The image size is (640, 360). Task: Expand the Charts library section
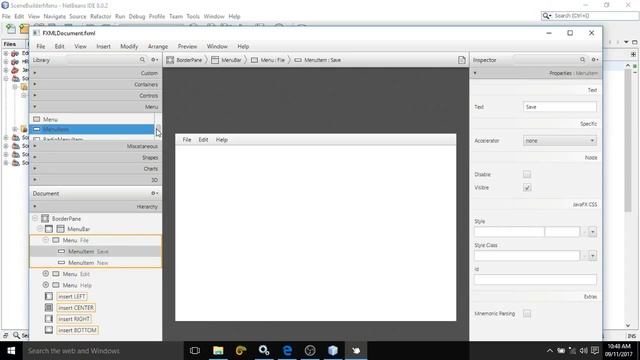click(x=96, y=169)
